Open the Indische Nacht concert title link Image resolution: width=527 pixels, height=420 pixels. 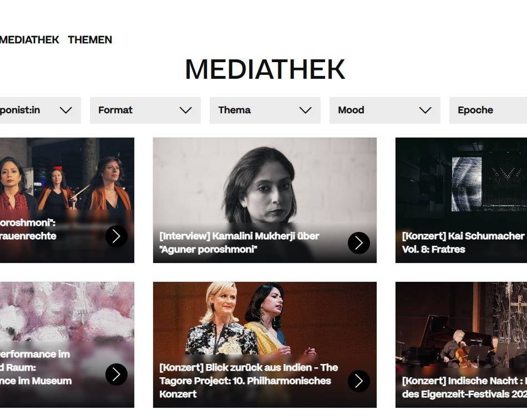(464, 387)
